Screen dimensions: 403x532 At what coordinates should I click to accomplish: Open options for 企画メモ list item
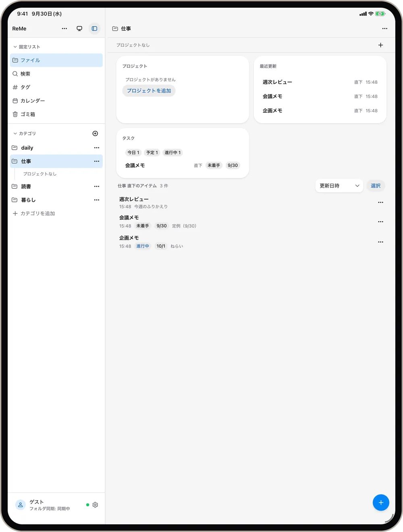tap(380, 242)
